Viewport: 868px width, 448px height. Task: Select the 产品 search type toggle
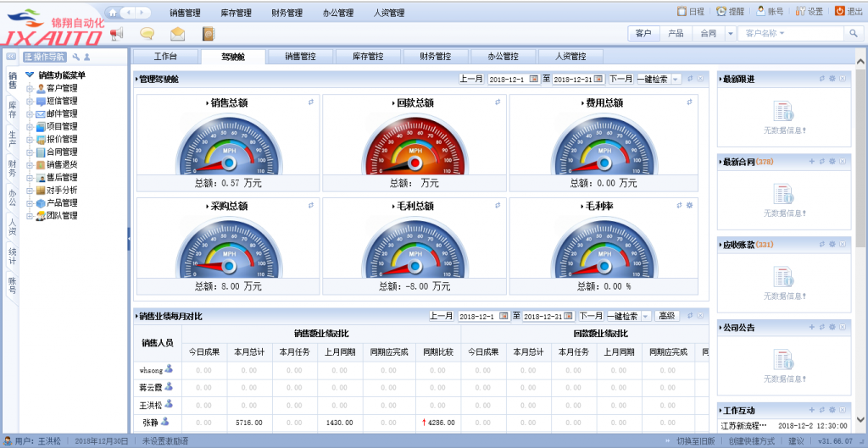(x=676, y=33)
